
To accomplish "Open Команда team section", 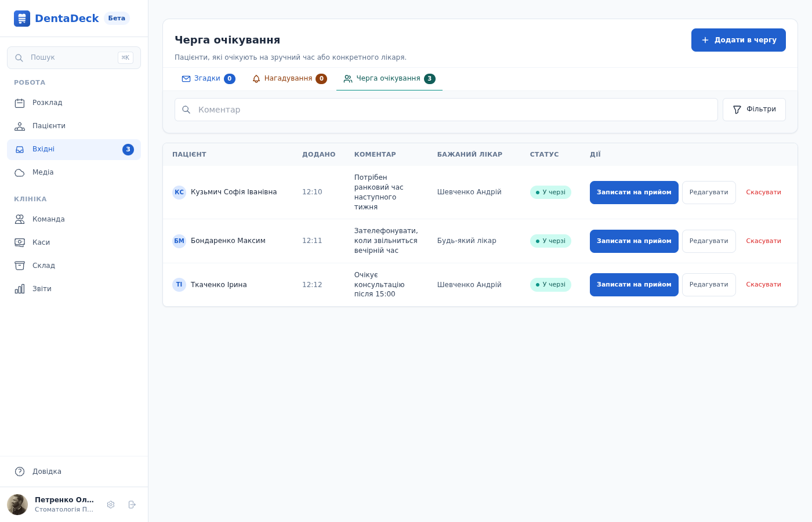I will click(x=74, y=219).
